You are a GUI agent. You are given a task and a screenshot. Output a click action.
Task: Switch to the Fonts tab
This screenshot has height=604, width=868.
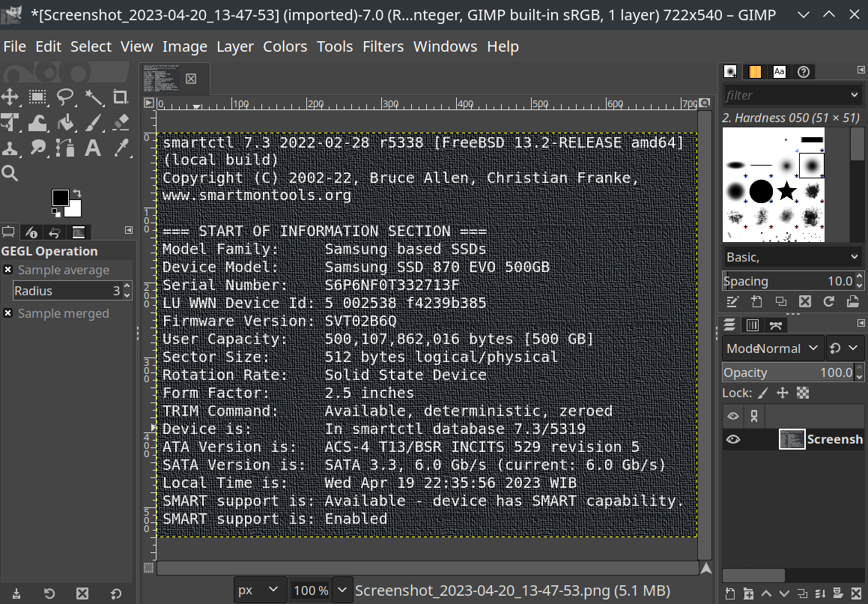coord(779,71)
